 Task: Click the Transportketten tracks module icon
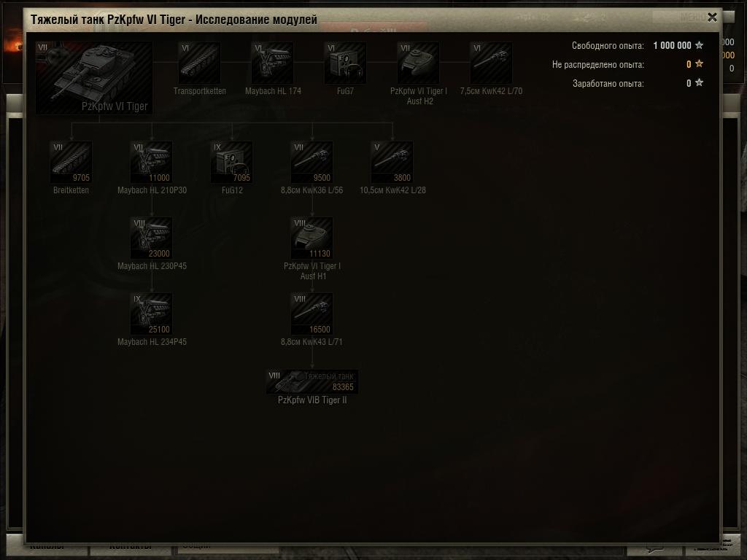pyautogui.click(x=200, y=63)
